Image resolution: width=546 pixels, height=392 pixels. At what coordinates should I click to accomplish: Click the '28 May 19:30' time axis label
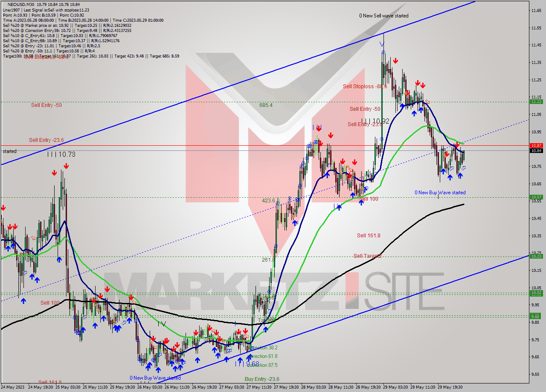[369, 387]
